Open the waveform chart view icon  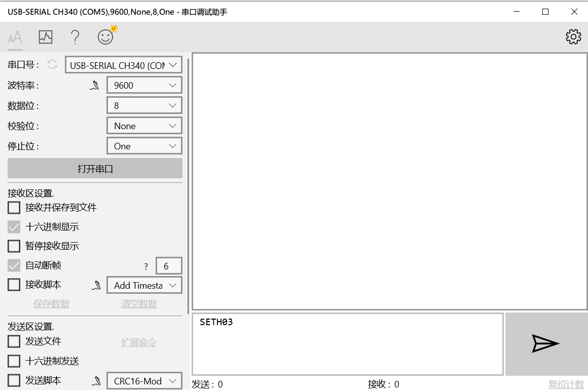(46, 36)
